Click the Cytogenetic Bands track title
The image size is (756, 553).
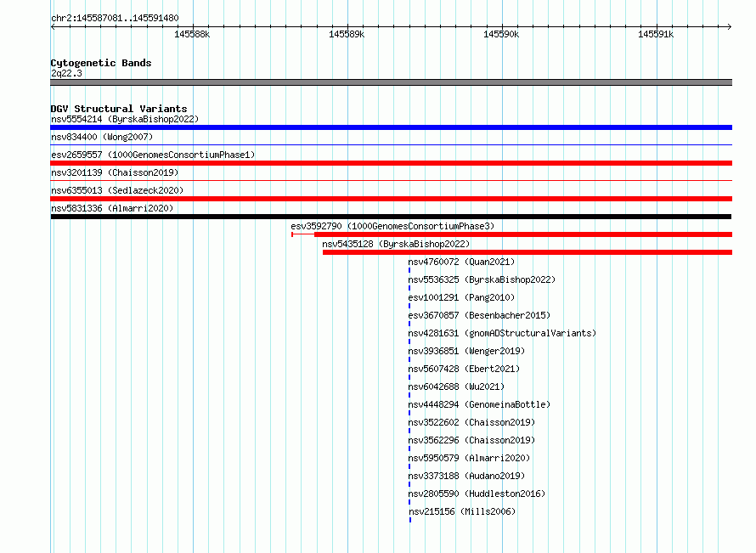point(101,63)
